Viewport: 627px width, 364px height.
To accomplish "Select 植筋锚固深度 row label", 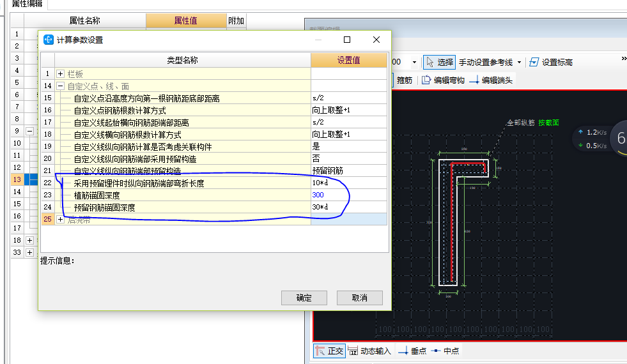I will (x=97, y=195).
